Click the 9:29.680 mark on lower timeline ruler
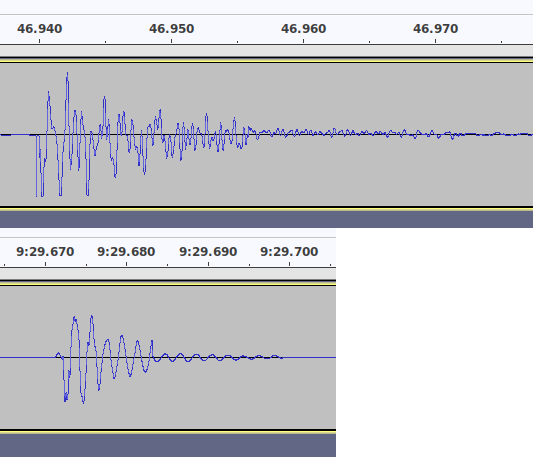 point(126,252)
